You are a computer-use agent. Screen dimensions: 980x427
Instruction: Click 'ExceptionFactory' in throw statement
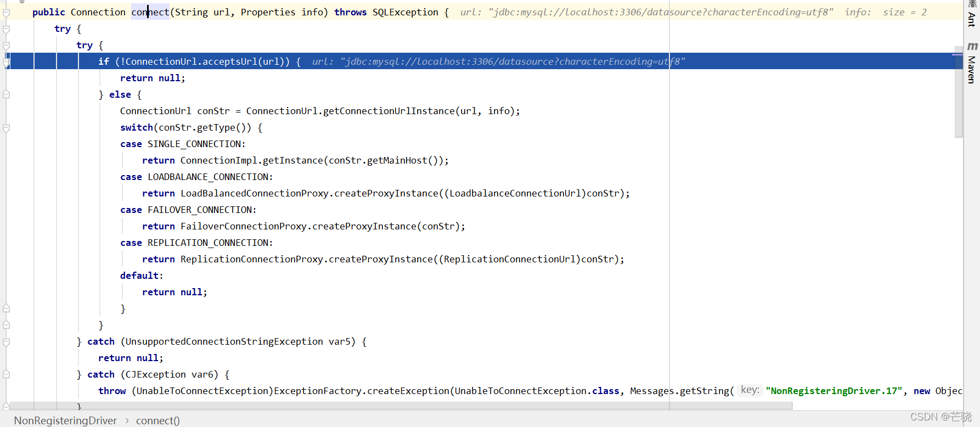tap(318, 391)
